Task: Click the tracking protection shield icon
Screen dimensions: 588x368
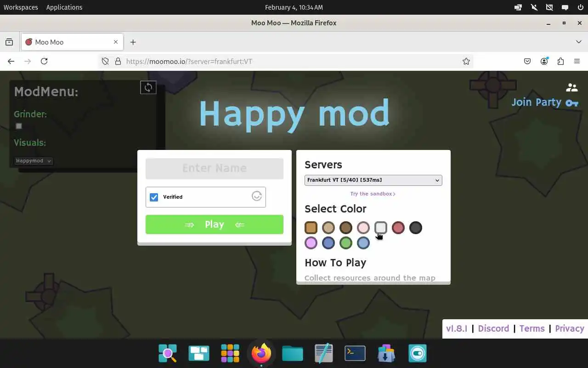Action: click(105, 61)
